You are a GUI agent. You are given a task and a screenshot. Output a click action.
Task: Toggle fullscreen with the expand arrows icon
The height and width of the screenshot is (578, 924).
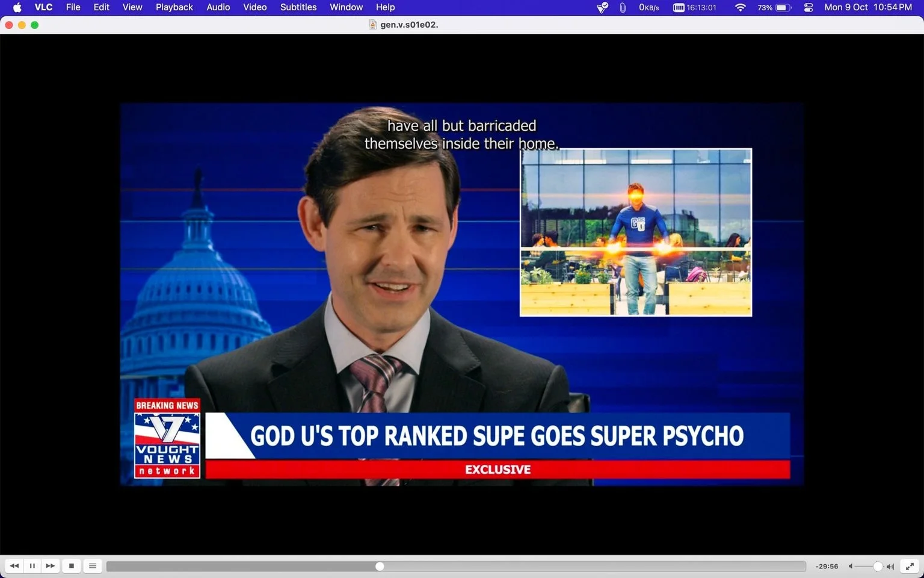click(910, 566)
